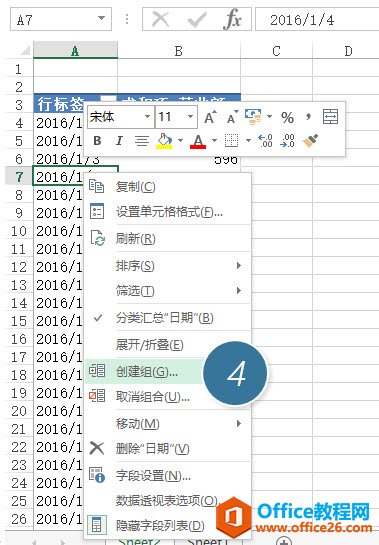Click the ungroup icon beside 取消组合(U)

click(97, 396)
